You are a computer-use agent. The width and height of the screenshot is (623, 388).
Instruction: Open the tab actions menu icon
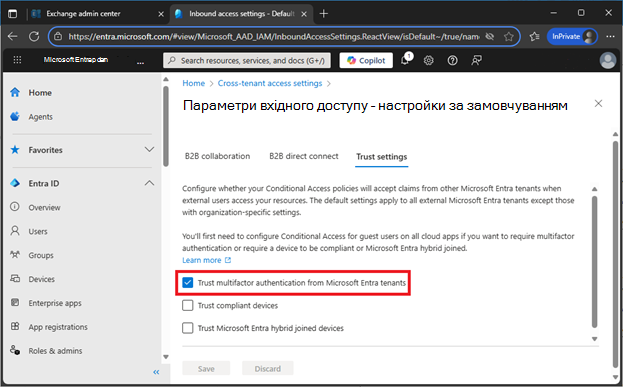point(13,14)
